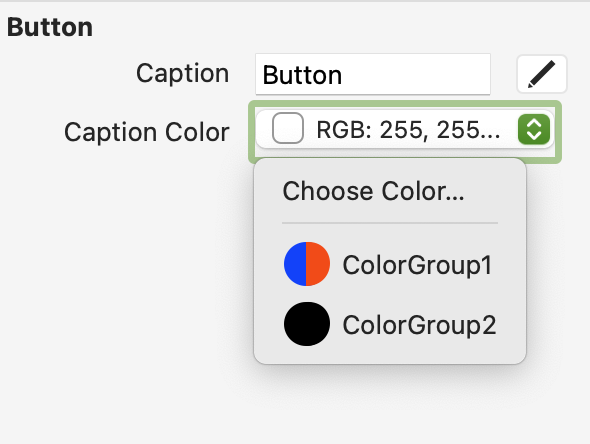Click the separator line below Choose Color
The height and width of the screenshot is (444, 590).
(390, 223)
